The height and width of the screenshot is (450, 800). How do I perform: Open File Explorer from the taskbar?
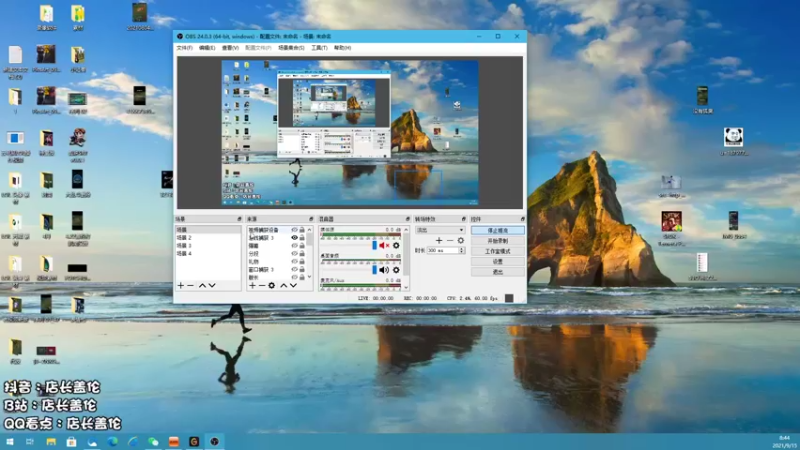pyautogui.click(x=51, y=442)
